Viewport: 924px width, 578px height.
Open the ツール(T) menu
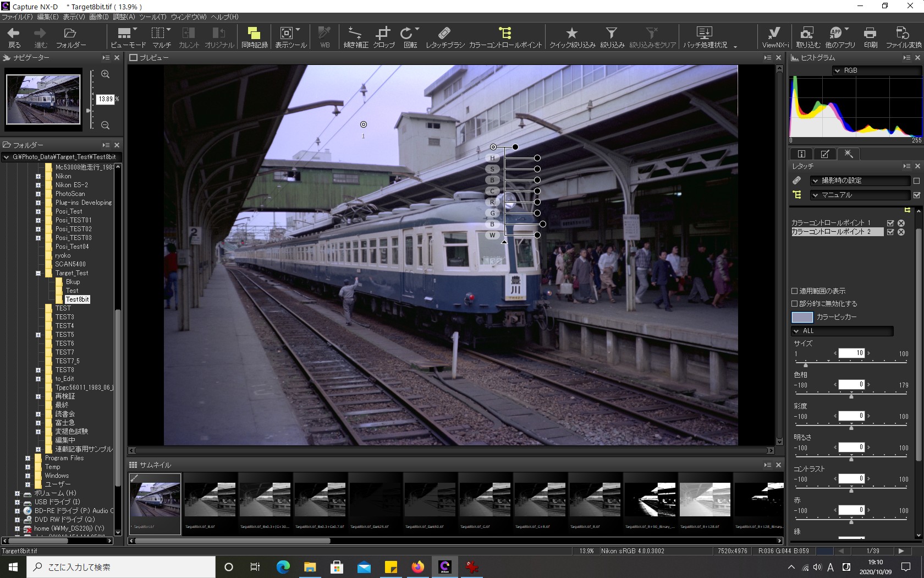click(x=152, y=17)
